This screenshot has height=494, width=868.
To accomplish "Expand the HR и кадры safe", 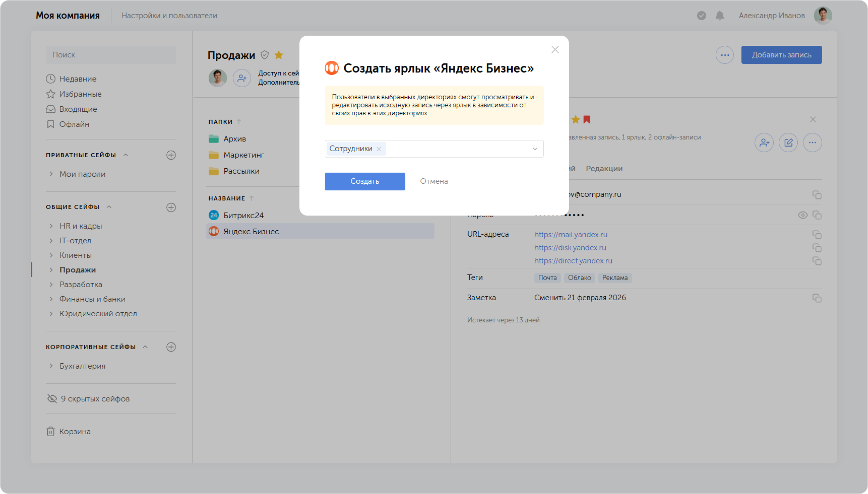I will click(51, 226).
